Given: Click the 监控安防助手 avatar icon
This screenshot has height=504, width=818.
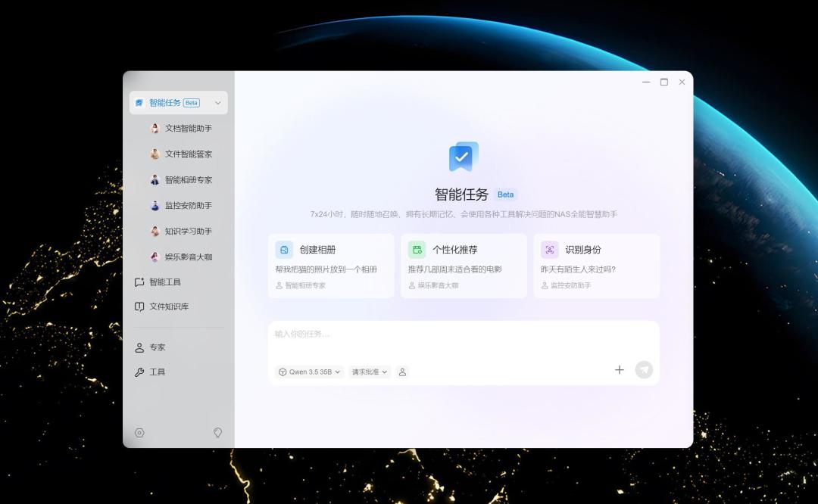Looking at the screenshot, I should (x=155, y=205).
